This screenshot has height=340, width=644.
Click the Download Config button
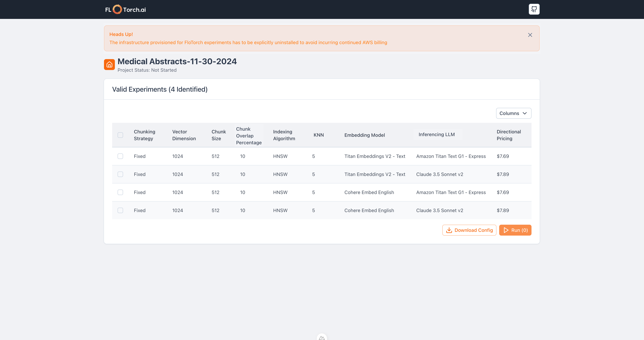[x=469, y=230]
